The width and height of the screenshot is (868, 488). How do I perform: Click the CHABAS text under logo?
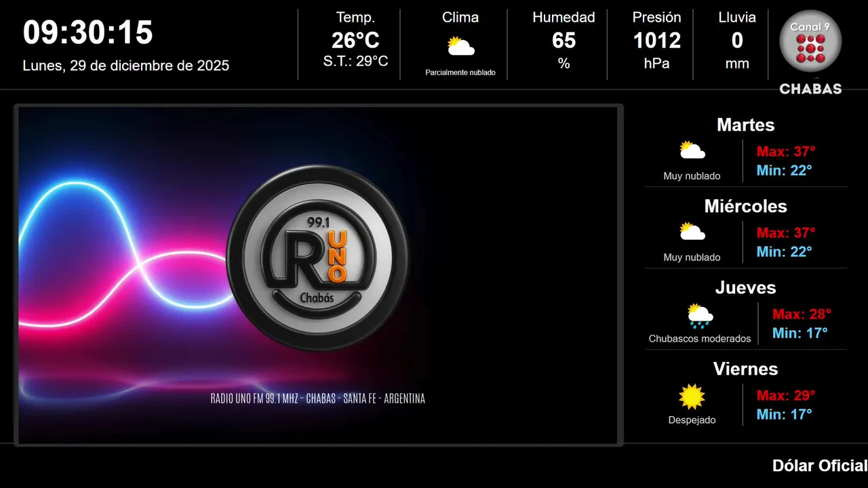810,89
